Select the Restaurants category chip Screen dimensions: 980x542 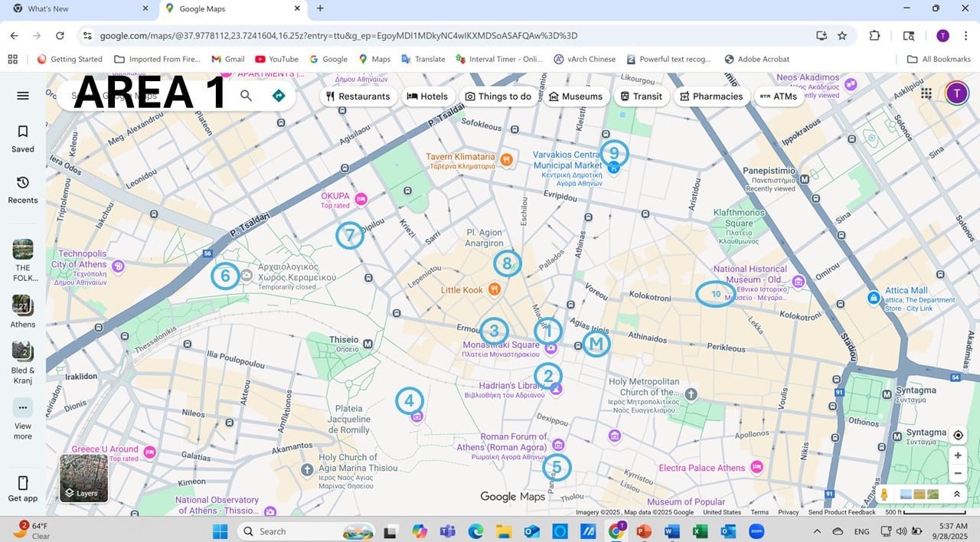[358, 96]
